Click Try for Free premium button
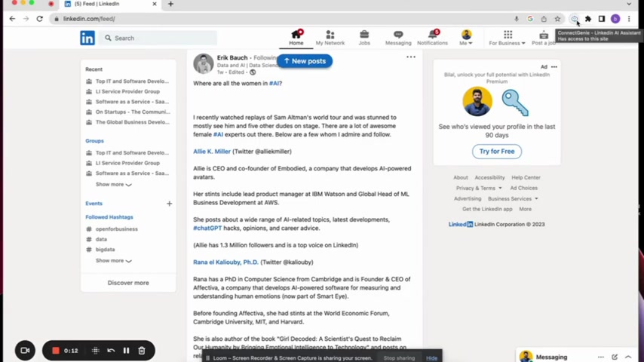 point(496,151)
